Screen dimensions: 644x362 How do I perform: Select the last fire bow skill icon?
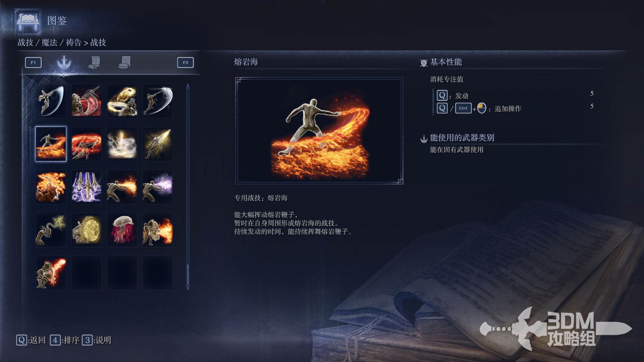point(51,273)
